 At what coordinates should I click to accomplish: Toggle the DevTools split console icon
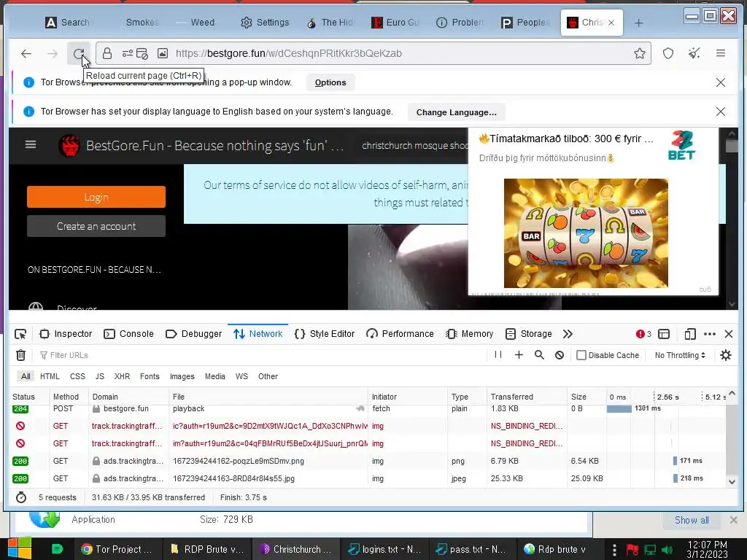pos(664,334)
